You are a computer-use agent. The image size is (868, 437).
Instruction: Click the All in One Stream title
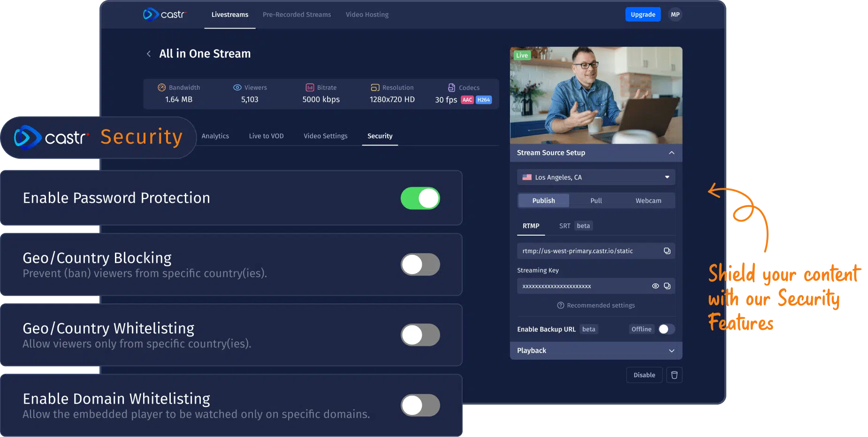click(x=205, y=54)
